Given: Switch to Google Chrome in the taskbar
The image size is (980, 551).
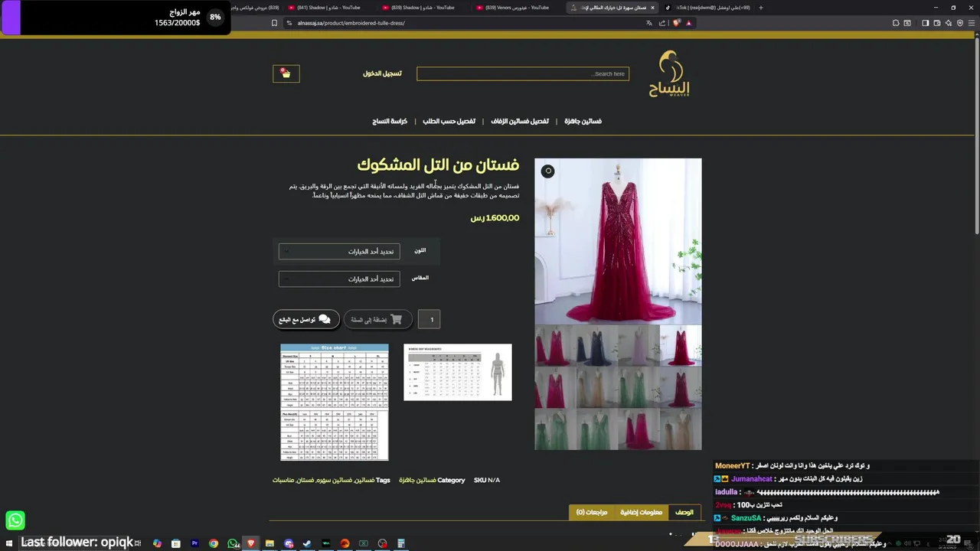Looking at the screenshot, I should [x=214, y=543].
